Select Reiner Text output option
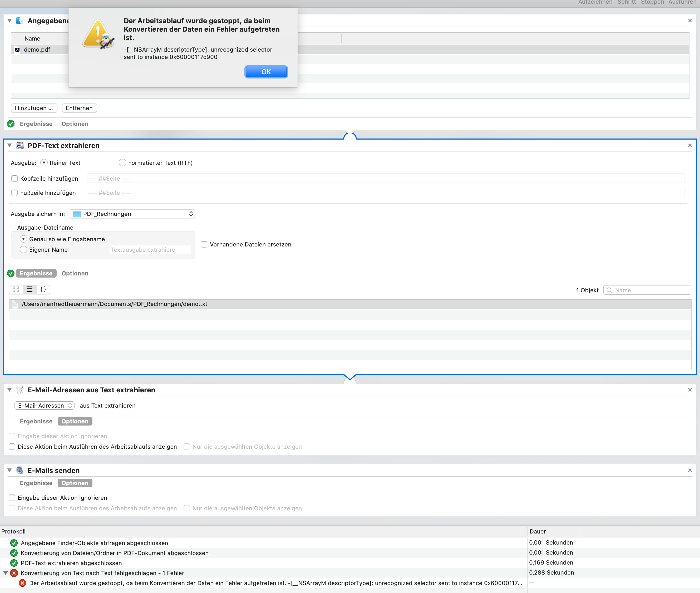 pos(44,163)
